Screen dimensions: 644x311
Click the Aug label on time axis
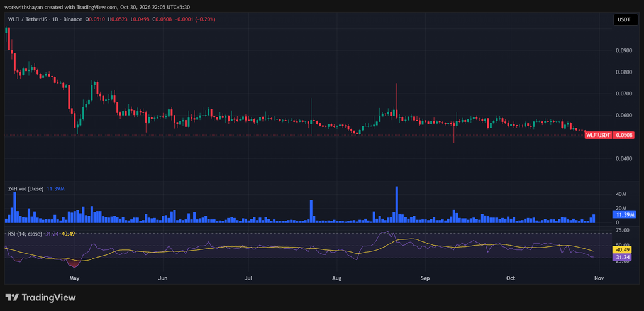pos(337,278)
